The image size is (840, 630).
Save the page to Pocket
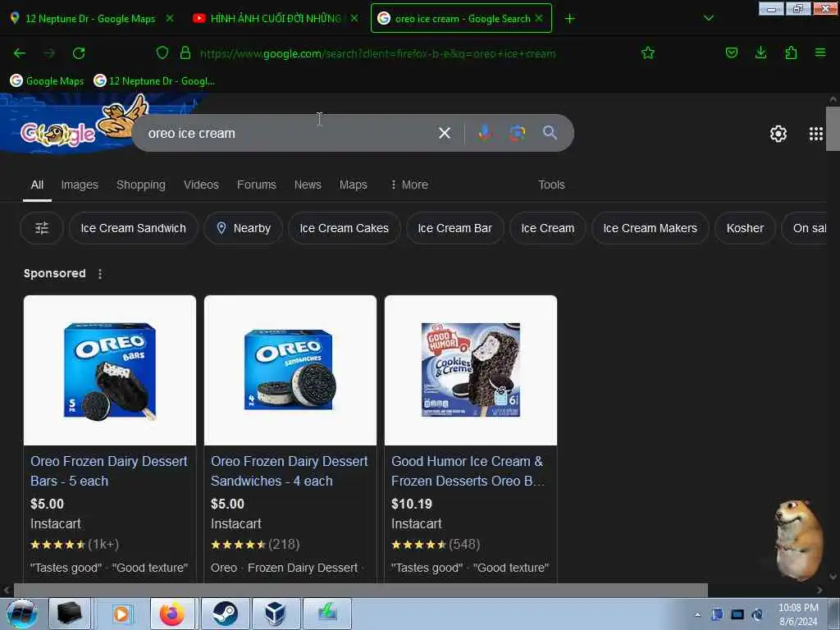(731, 52)
